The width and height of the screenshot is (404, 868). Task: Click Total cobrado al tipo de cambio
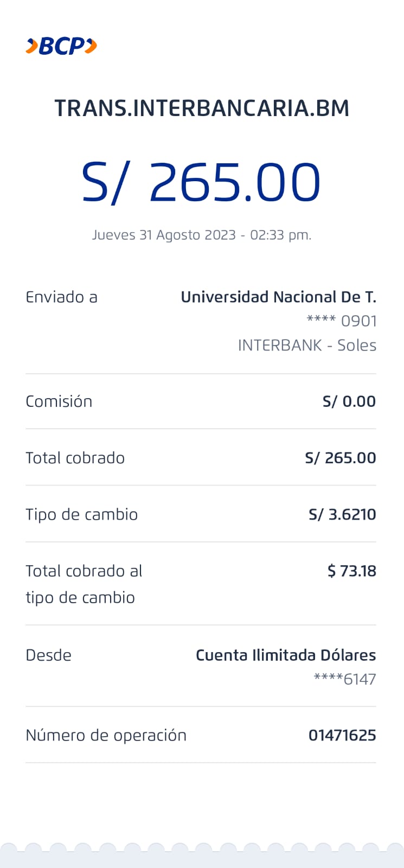click(84, 584)
